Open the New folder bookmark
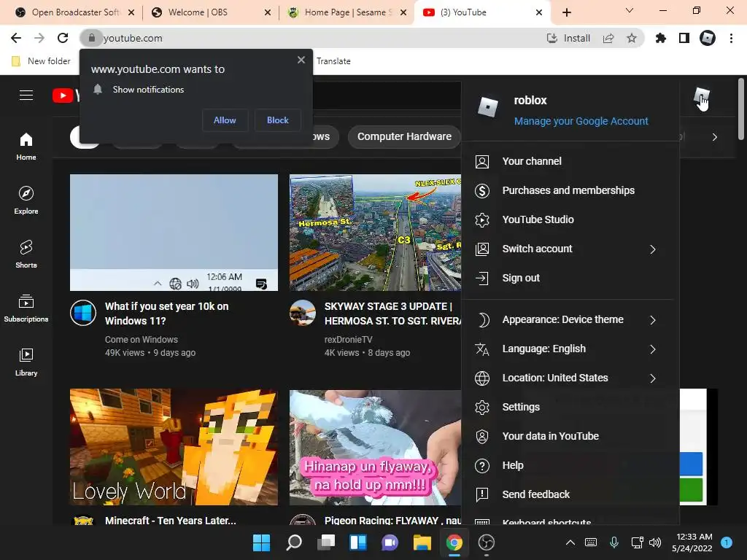 click(41, 61)
